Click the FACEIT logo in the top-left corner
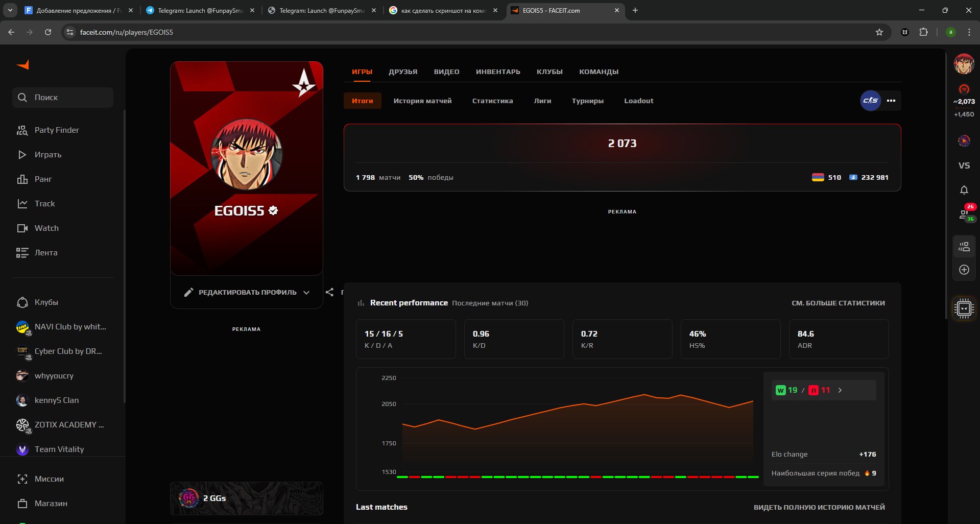980x524 pixels. point(21,65)
